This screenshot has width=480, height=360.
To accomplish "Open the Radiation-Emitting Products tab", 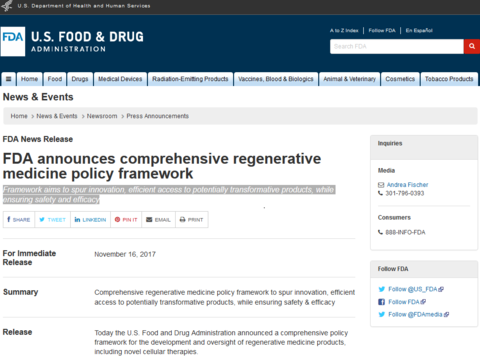I will click(190, 79).
